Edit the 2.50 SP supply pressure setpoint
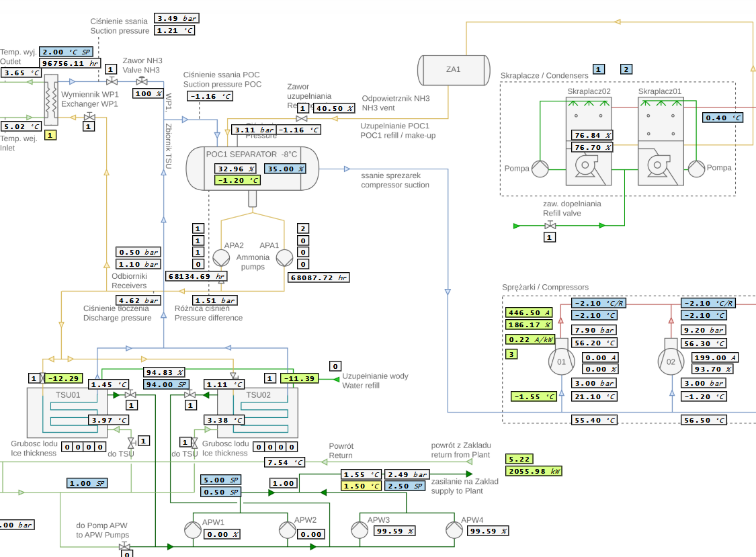This screenshot has width=756, height=557. (407, 486)
